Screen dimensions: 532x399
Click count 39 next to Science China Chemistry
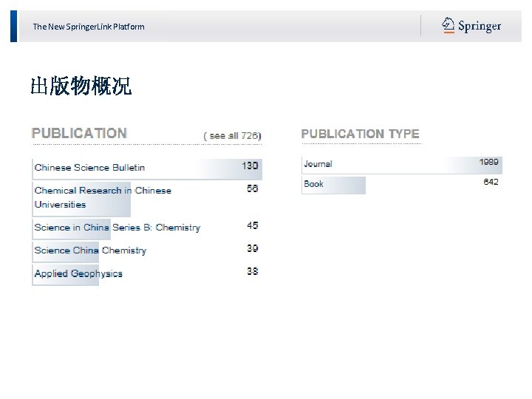tap(253, 248)
